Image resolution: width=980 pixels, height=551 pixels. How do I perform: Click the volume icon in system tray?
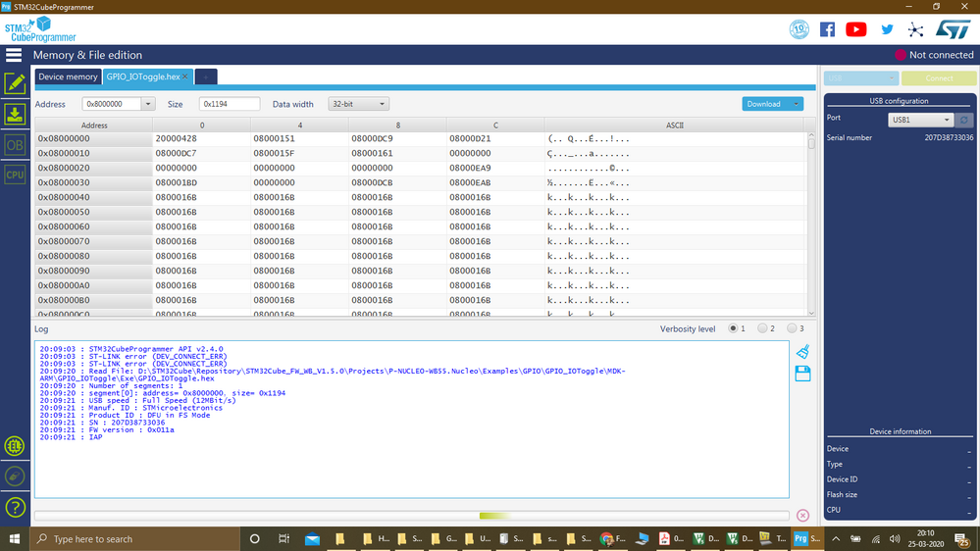point(895,538)
